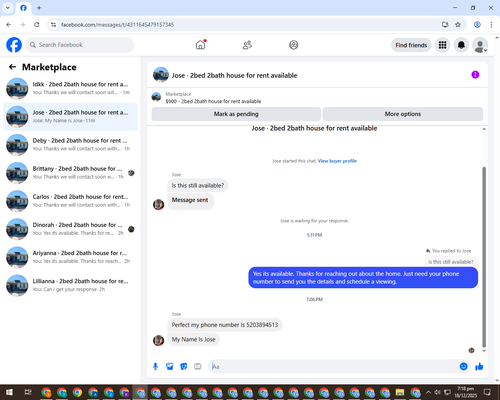Click the chat header listing picture
The width and height of the screenshot is (500, 400).
point(161,75)
